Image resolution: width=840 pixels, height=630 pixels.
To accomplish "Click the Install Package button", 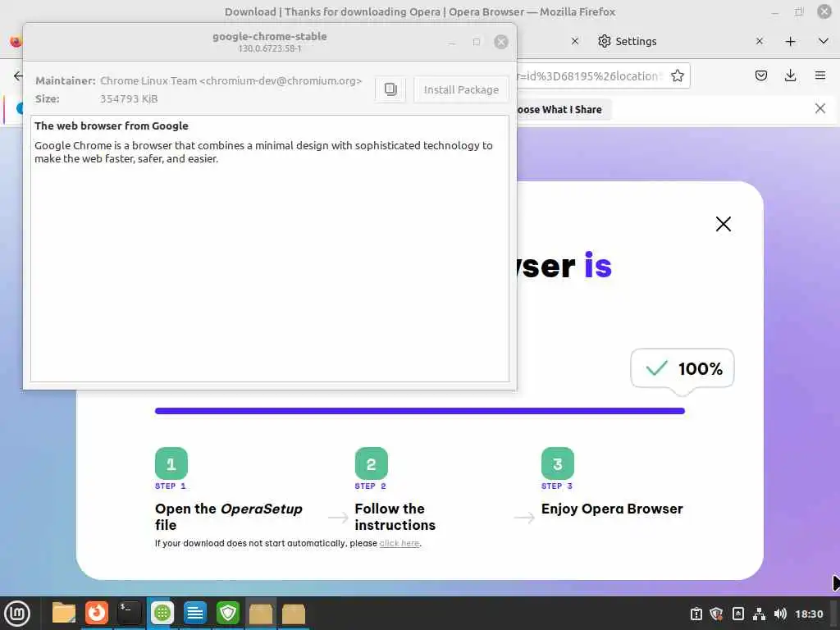I will click(x=461, y=89).
